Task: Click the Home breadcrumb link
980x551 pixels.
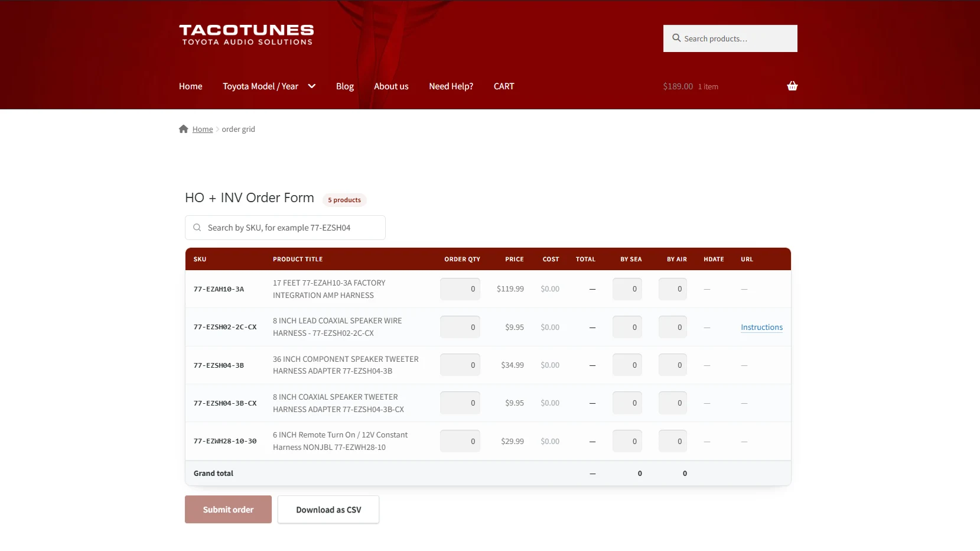Action: (x=203, y=129)
